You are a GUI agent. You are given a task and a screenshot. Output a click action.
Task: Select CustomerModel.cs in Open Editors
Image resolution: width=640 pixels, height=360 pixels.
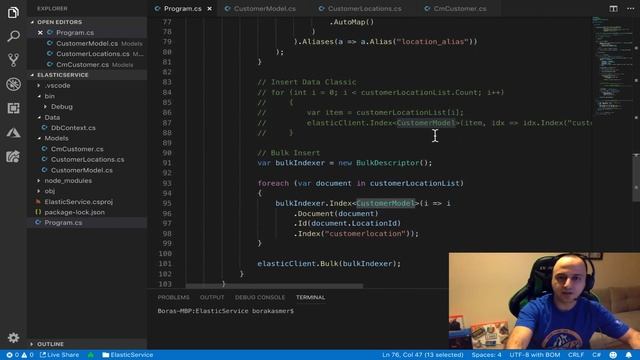87,43
